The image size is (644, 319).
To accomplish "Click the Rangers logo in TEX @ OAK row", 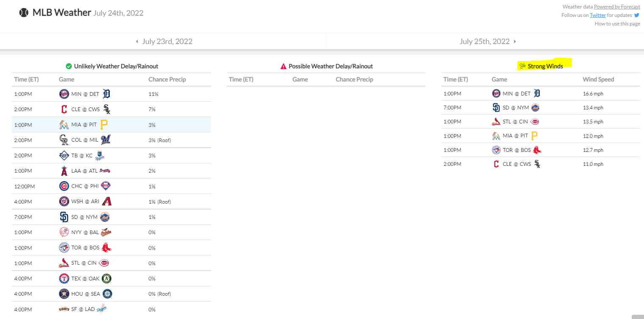I will tap(64, 279).
